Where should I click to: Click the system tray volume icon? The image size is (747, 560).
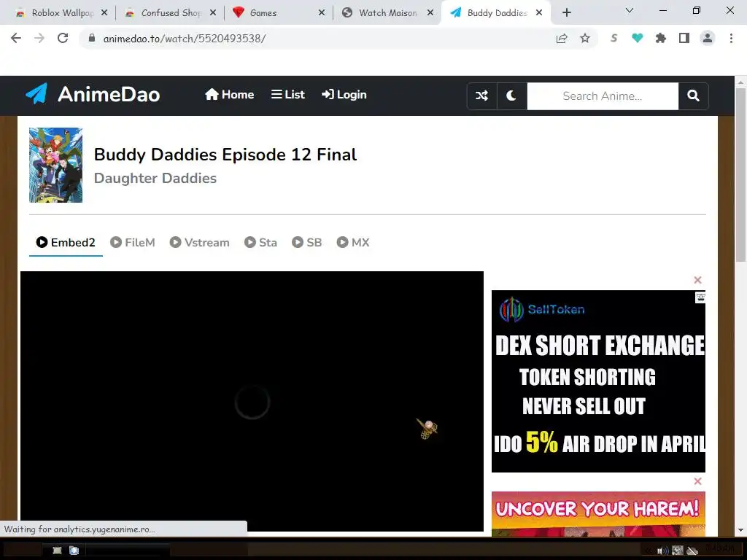coord(662,551)
